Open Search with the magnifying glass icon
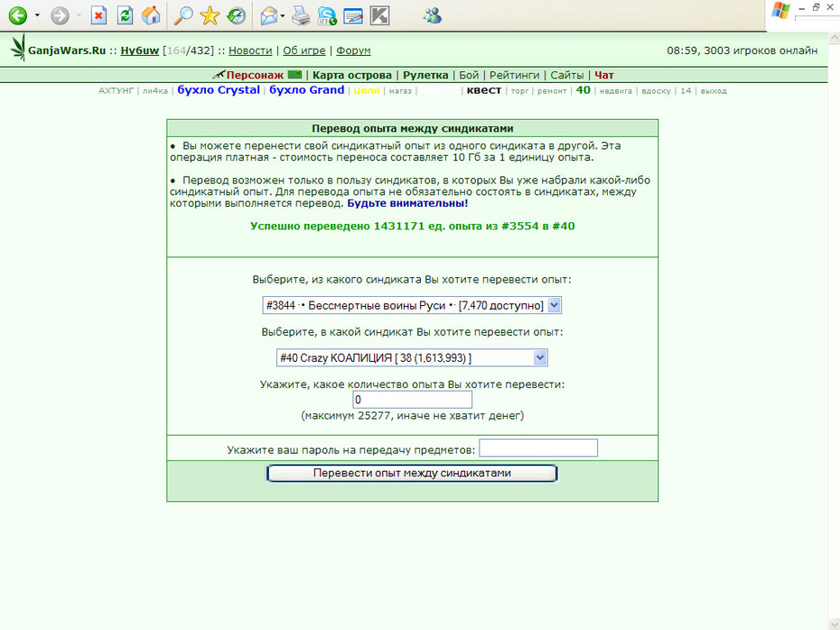 tap(183, 15)
